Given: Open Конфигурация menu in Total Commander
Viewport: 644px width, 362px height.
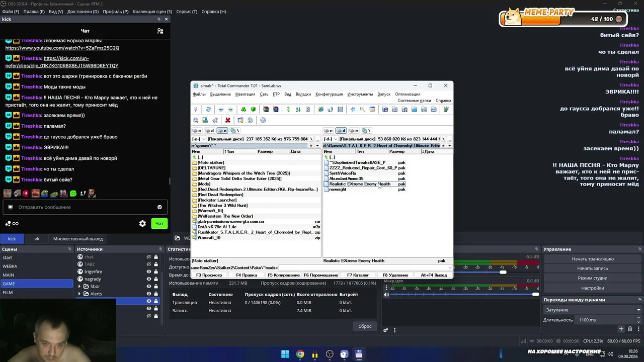Looking at the screenshot, I should click(329, 94).
